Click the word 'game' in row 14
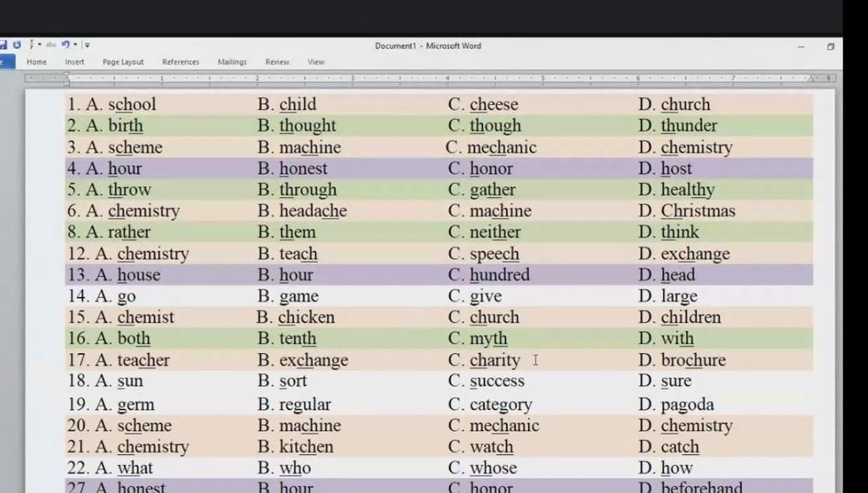 [298, 296]
